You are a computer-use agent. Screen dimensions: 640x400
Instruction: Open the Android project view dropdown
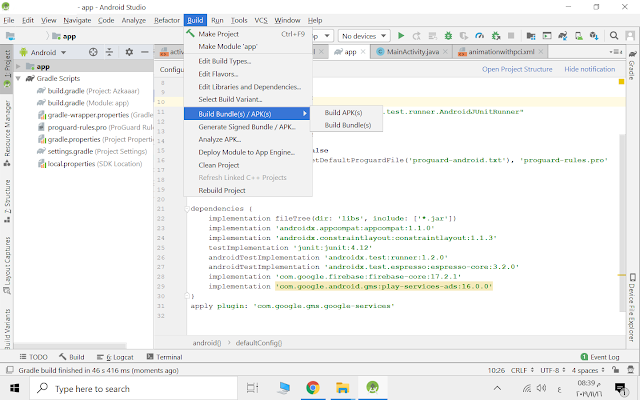point(43,52)
